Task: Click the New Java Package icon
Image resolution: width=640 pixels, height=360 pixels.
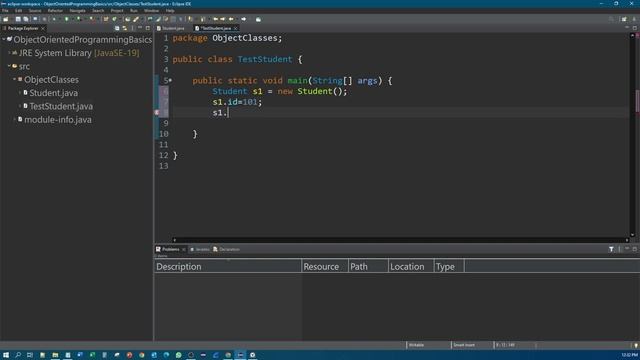Action: tap(106, 19)
